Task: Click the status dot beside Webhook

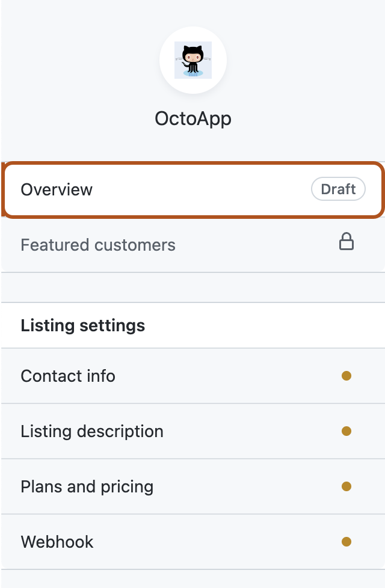Action: coord(347,542)
